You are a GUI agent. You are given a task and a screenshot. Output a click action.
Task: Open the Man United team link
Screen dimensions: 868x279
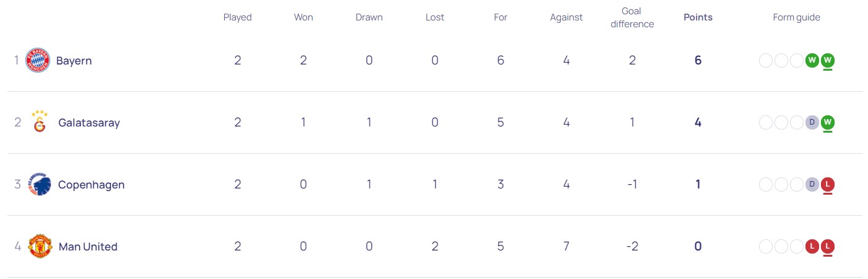[x=87, y=247]
